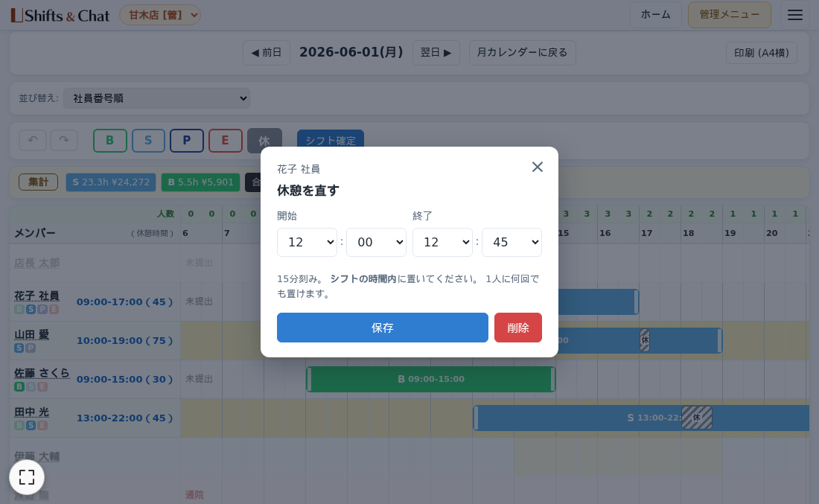Click 印刷 (A4横) print button

coord(762,53)
